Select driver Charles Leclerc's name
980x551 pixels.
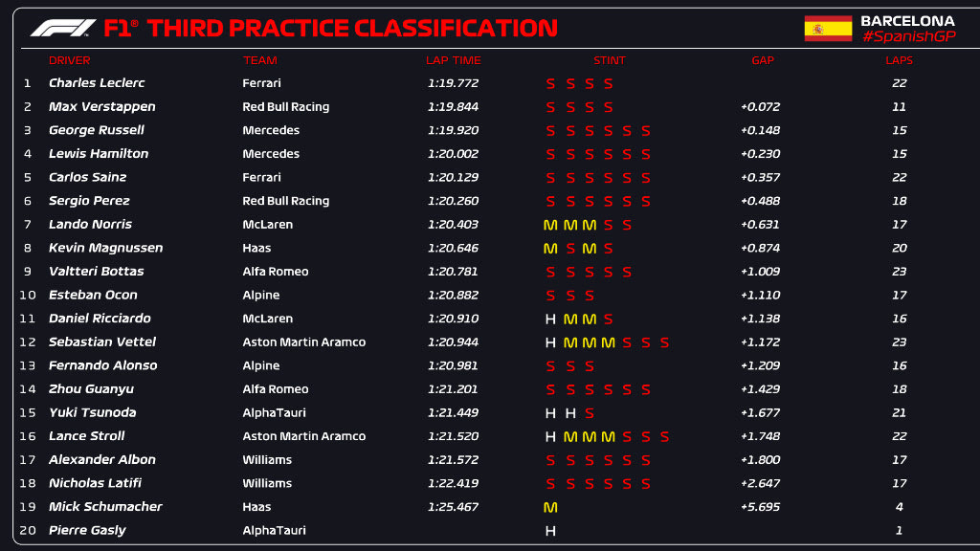coord(97,83)
